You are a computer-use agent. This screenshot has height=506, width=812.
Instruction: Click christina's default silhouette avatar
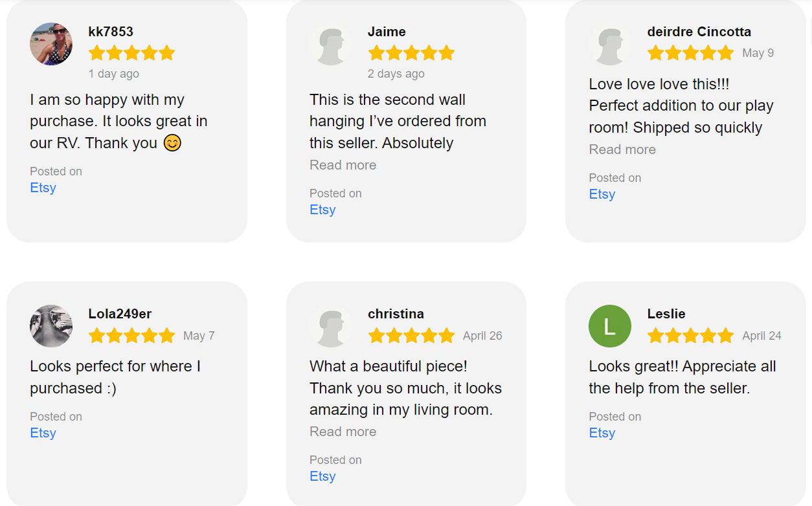click(x=331, y=326)
